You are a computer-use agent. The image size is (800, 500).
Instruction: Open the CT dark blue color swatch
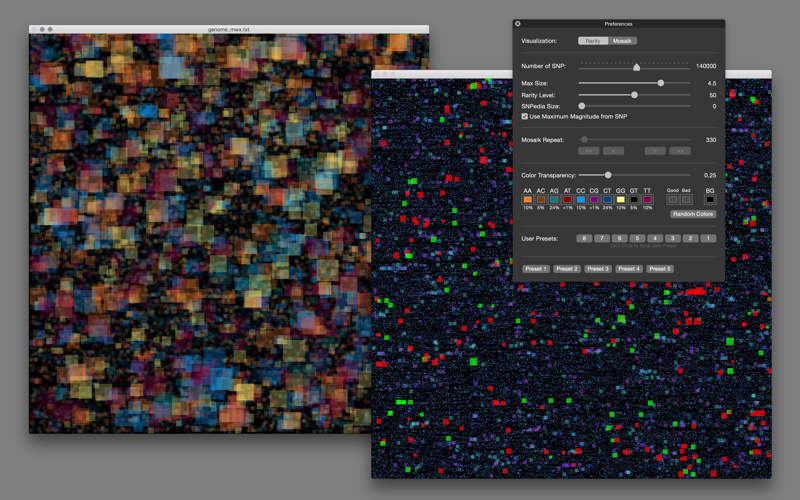point(607,199)
